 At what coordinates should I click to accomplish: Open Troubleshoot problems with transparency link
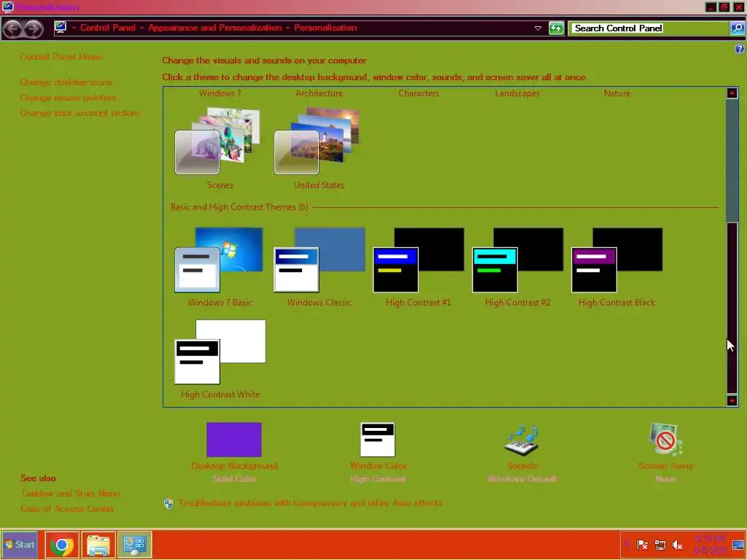(310, 503)
